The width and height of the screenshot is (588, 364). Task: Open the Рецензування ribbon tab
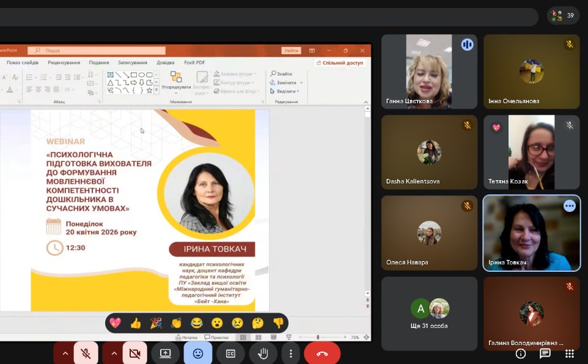pyautogui.click(x=64, y=62)
